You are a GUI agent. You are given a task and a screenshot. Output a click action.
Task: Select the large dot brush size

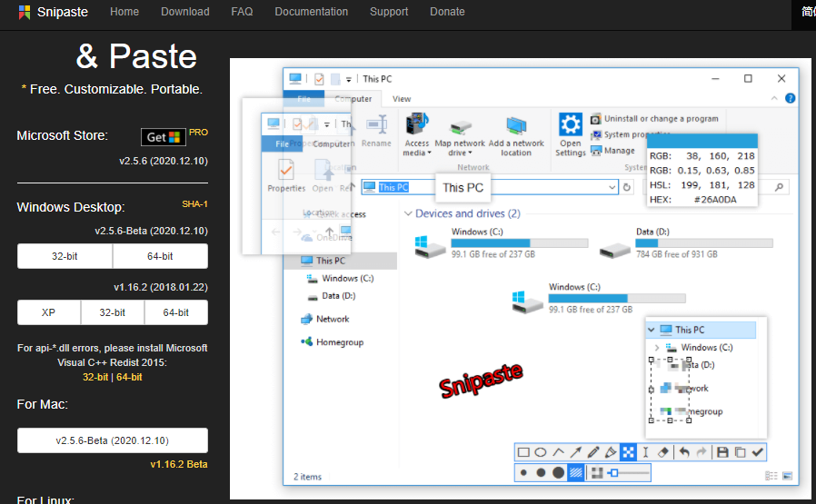point(558,473)
